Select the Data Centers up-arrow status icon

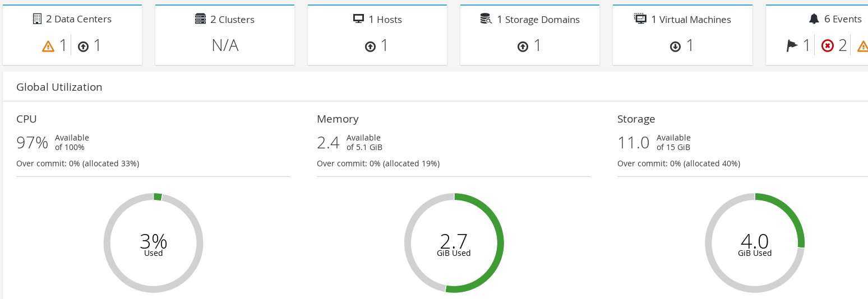coord(84,47)
